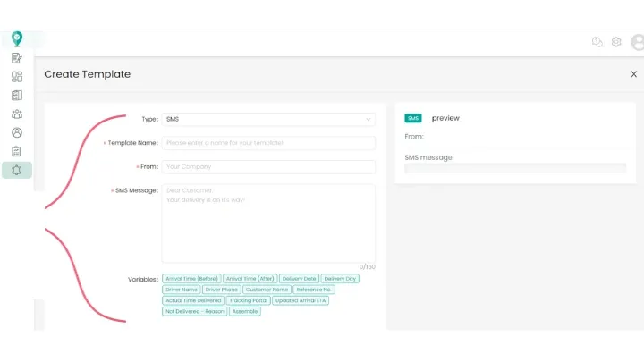644x362 pixels.
Task: Click the Template Name input field
Action: tap(268, 143)
